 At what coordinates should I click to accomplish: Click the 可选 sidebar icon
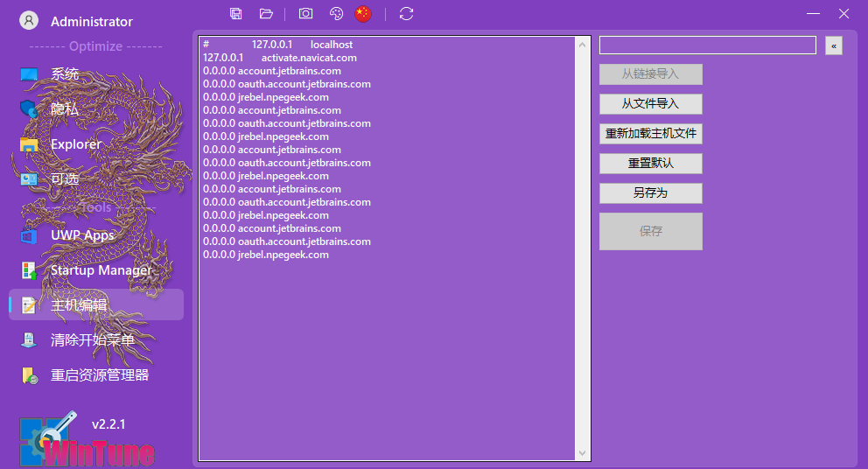29,178
